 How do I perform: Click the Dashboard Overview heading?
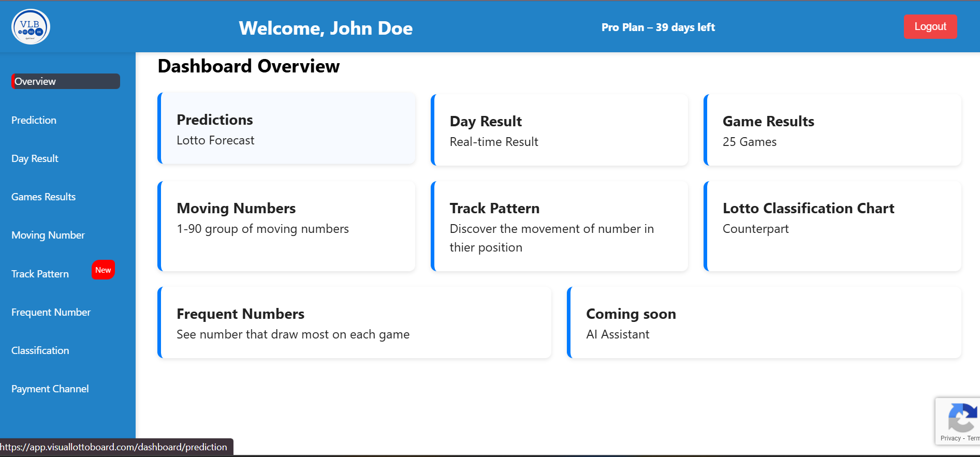[x=248, y=66]
